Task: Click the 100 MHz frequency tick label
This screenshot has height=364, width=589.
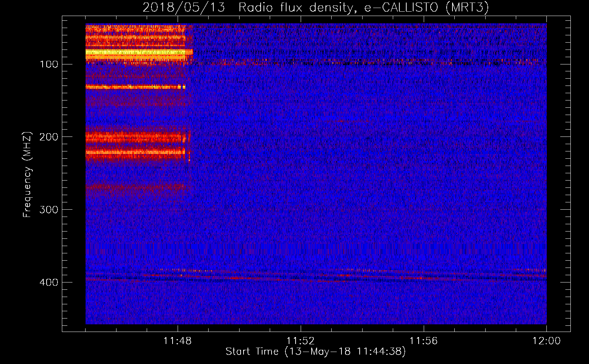Action: pyautogui.click(x=49, y=64)
